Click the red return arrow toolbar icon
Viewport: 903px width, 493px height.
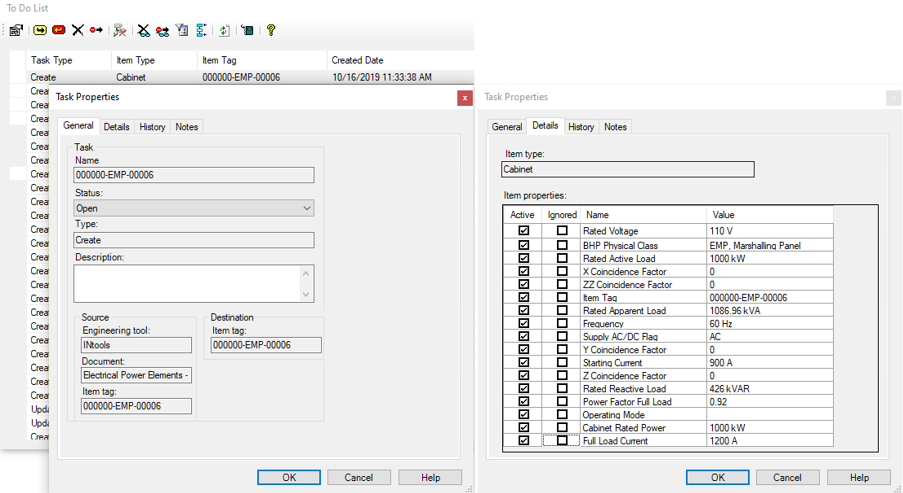pyautogui.click(x=58, y=30)
